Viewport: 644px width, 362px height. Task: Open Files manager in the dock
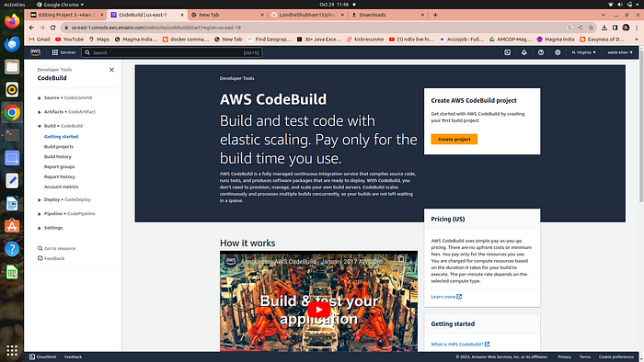pos(12,67)
